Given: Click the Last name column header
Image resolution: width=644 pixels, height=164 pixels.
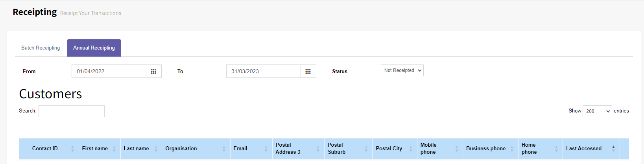Looking at the screenshot, I should [x=141, y=149].
